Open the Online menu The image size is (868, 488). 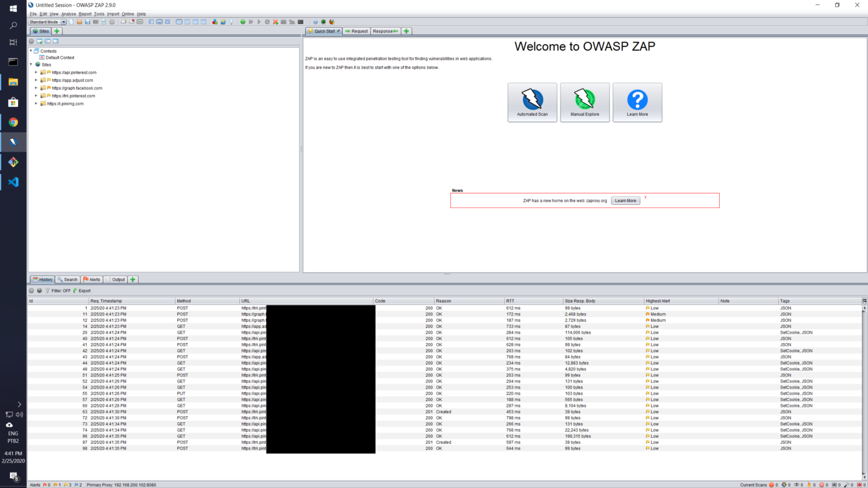(x=128, y=14)
